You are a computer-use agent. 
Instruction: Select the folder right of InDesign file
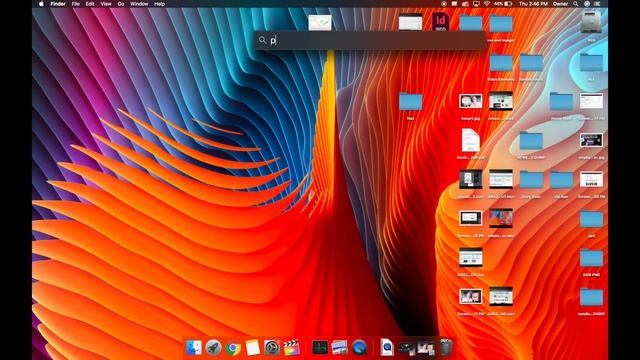click(x=471, y=23)
